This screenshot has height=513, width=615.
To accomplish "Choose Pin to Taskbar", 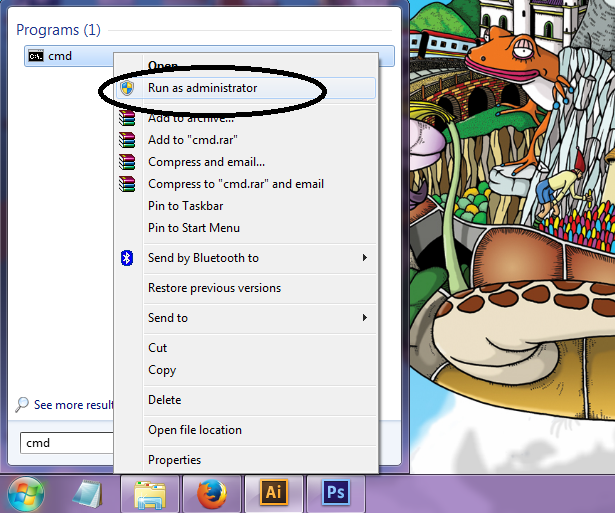I will pyautogui.click(x=246, y=206).
